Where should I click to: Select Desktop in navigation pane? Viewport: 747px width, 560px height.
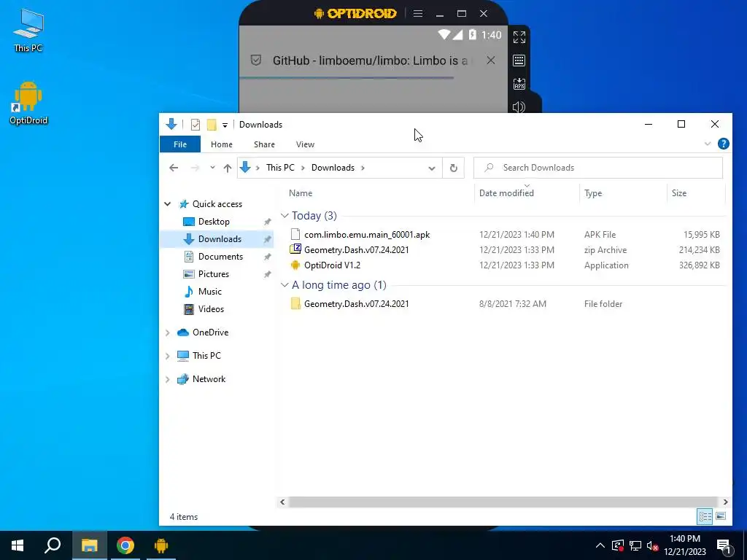tap(214, 222)
